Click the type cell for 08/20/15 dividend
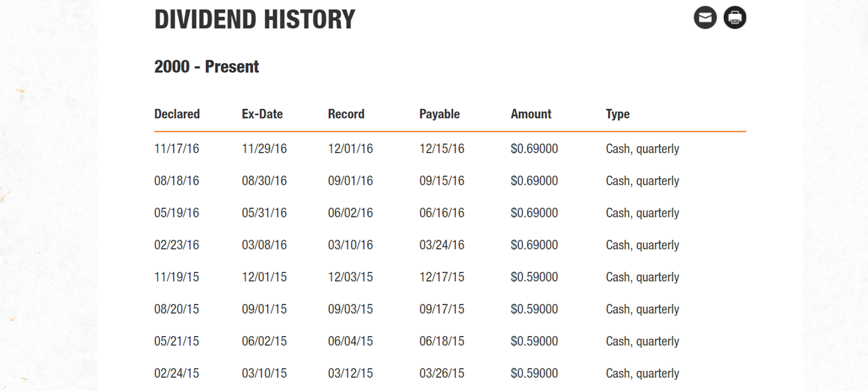Screen dimensions: 868x391 click(x=642, y=309)
